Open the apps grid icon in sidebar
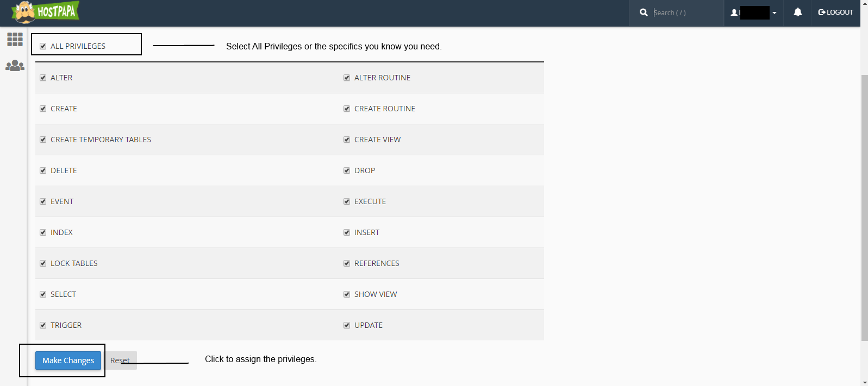868x386 pixels. (x=15, y=39)
